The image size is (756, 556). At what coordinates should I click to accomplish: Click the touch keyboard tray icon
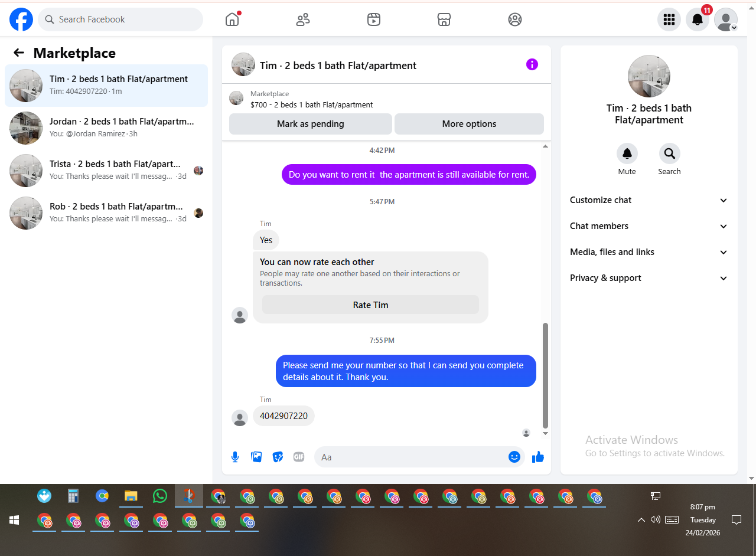click(672, 519)
